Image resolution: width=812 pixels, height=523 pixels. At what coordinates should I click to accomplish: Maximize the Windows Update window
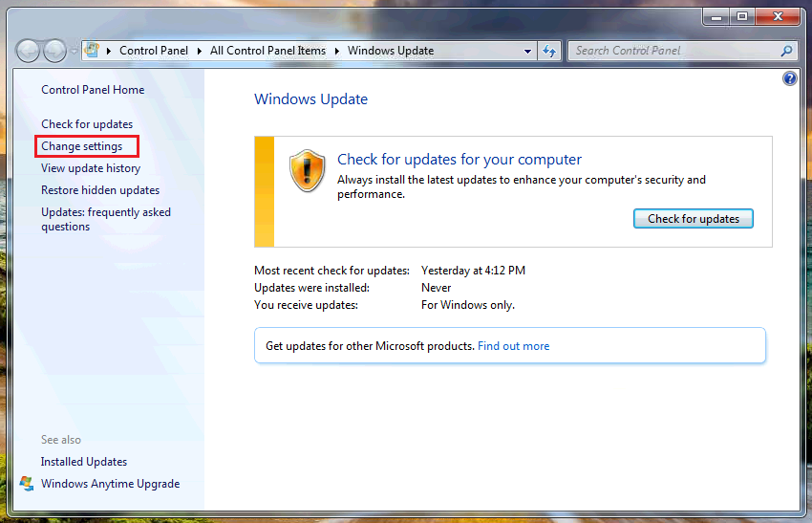(742, 17)
